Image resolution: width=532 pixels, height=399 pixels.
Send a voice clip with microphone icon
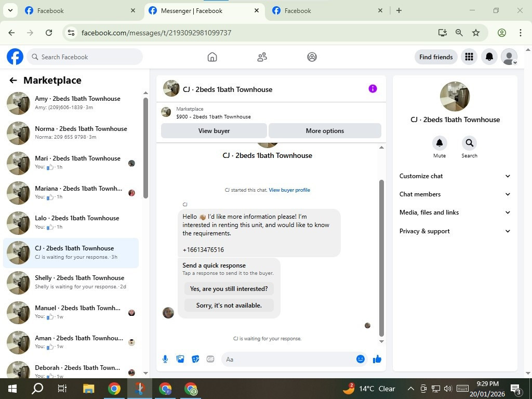[x=165, y=359]
